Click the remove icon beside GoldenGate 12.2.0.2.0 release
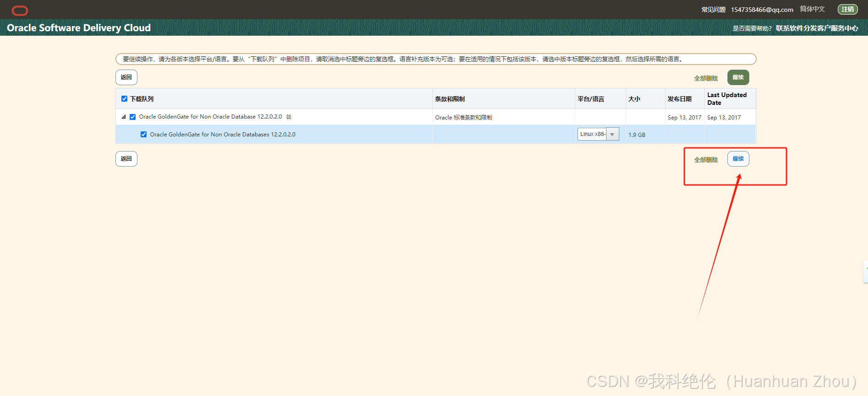This screenshot has width=868, height=396. (x=289, y=117)
